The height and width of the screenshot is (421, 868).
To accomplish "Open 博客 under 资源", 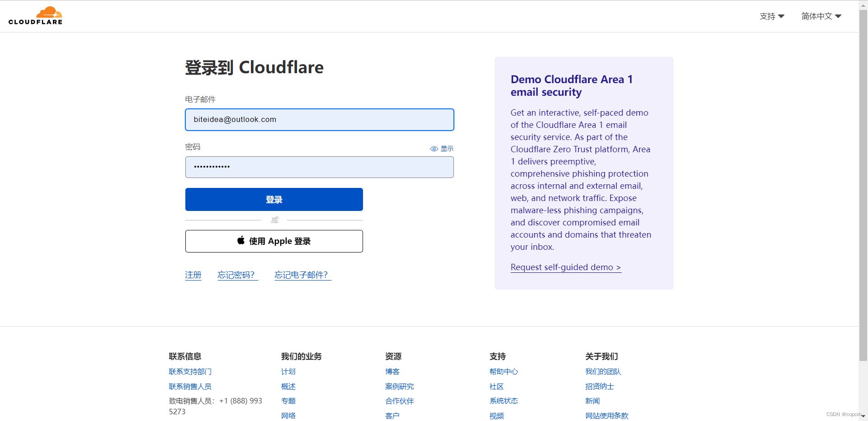I will coord(392,372).
